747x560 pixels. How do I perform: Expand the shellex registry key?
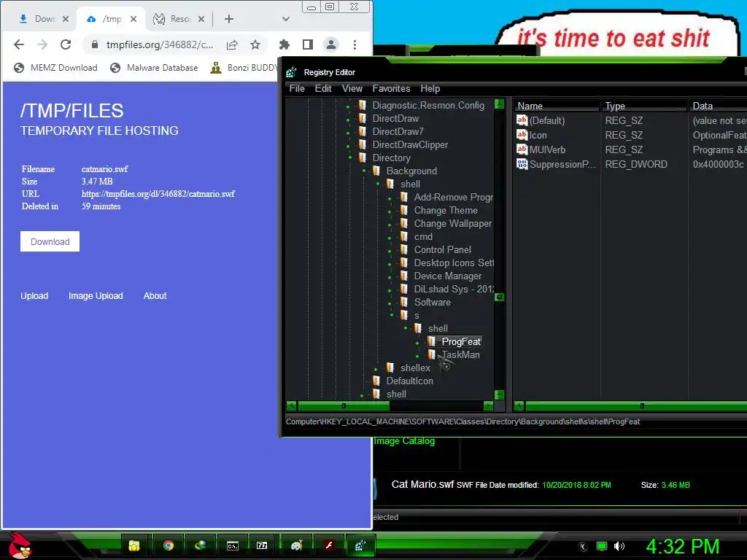pyautogui.click(x=376, y=368)
